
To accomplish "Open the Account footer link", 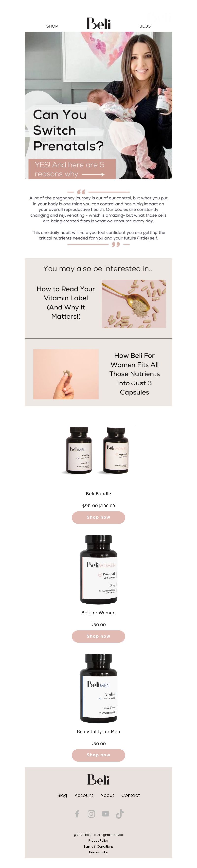I will [x=84, y=795].
